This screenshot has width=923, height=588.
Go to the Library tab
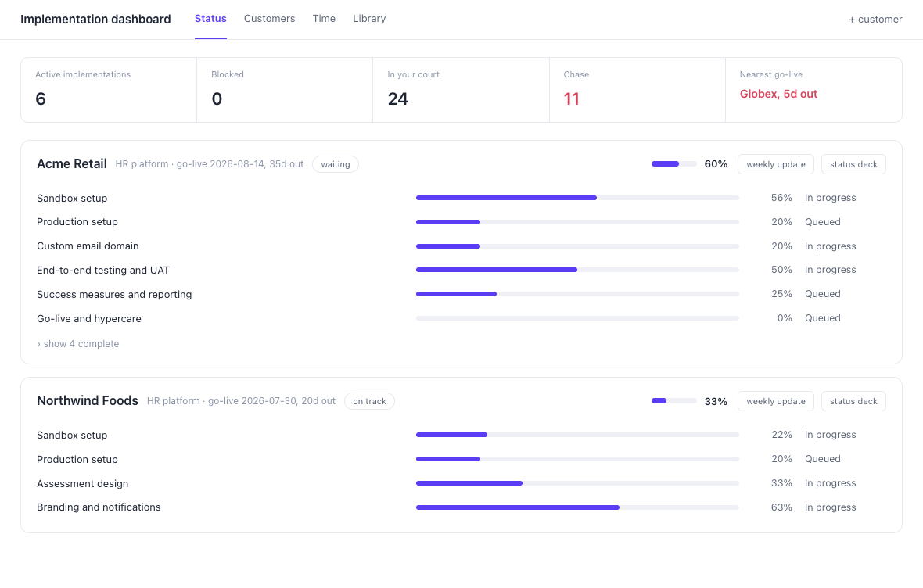pos(369,19)
